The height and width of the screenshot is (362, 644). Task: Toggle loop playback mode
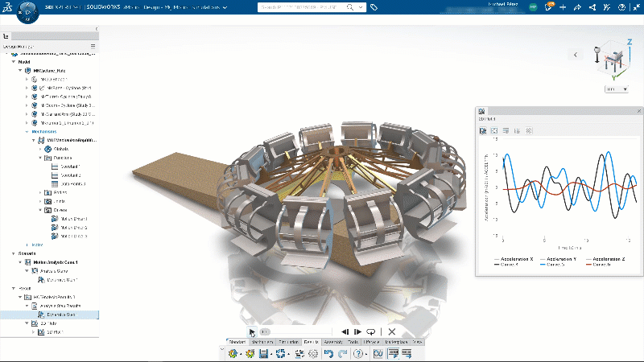(371, 331)
